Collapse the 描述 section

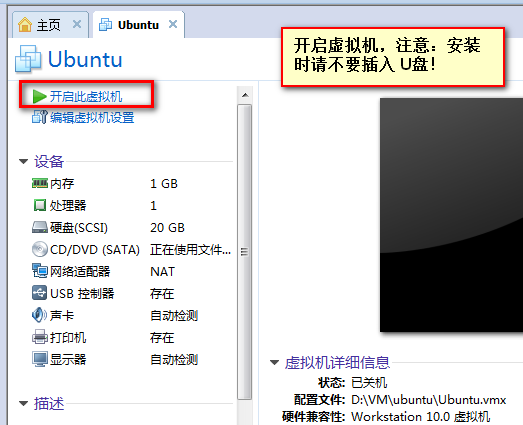point(23,404)
